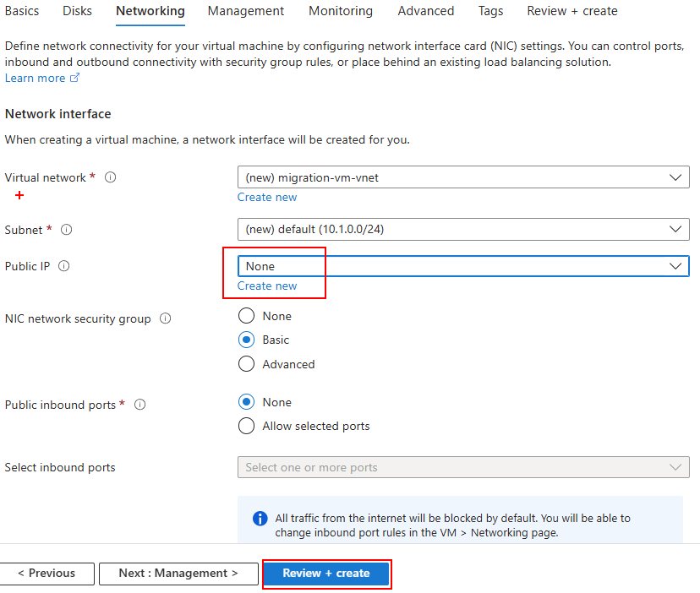The image size is (700, 593).
Task: Choose None for Public inbound ports
Action: pyautogui.click(x=246, y=402)
